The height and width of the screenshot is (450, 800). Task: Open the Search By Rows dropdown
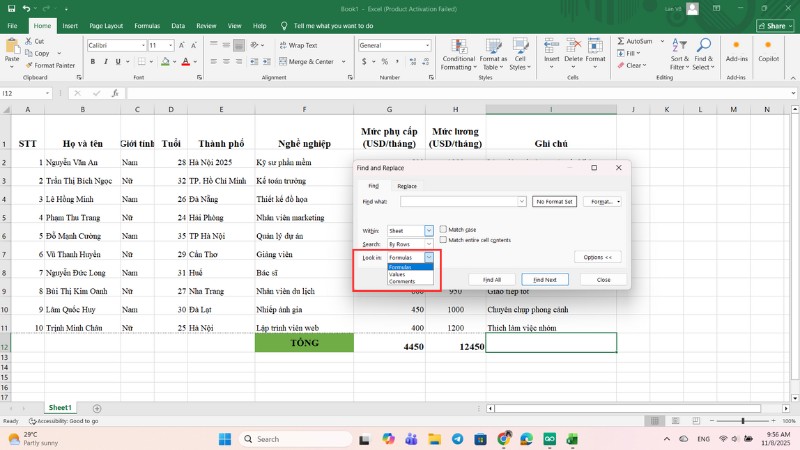coord(429,244)
